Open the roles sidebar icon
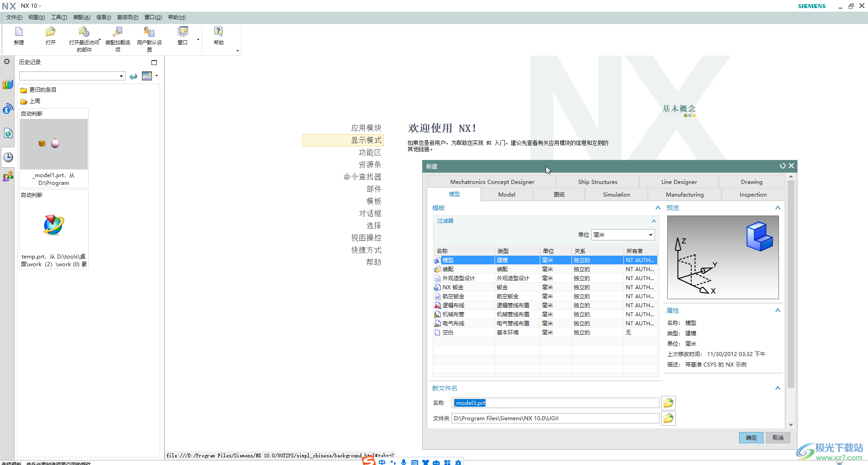This screenshot has width=868, height=465. 8,177
